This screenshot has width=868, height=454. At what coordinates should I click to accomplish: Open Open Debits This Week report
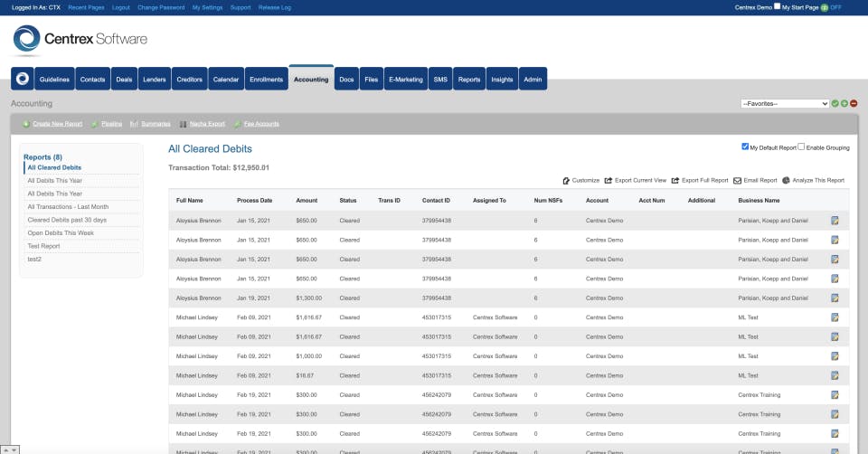click(61, 233)
